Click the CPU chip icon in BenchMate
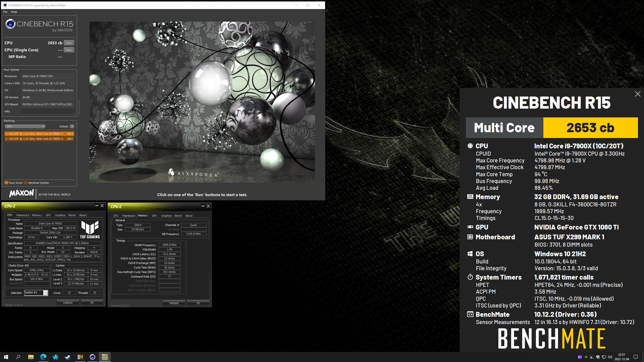This screenshot has width=644, height=362. (x=470, y=146)
